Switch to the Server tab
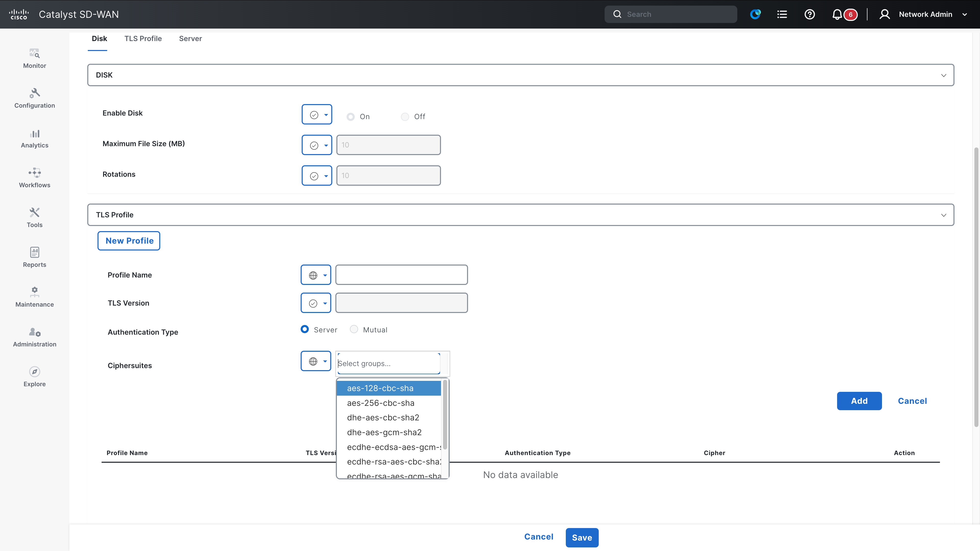Viewport: 980px width, 551px height. [x=190, y=39]
